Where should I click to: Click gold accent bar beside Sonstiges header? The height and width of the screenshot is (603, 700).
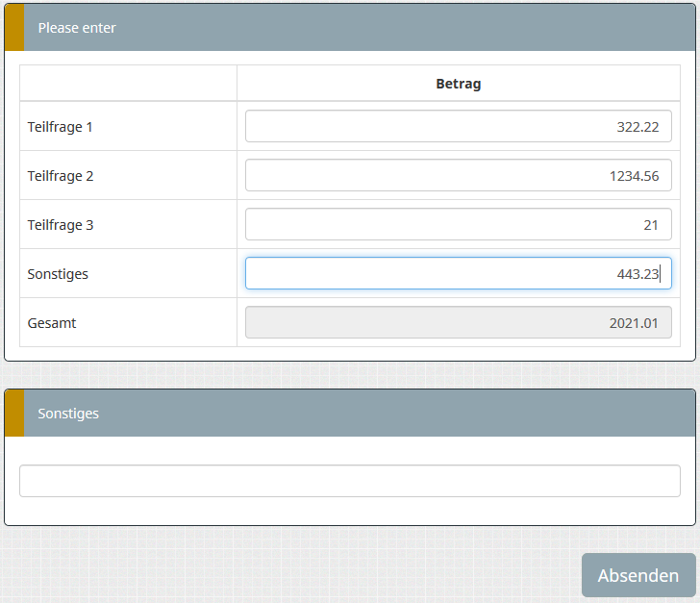click(x=14, y=414)
